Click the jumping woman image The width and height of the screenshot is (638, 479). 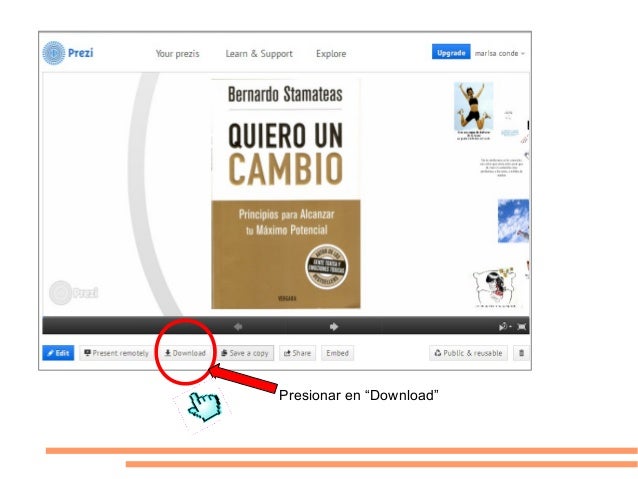click(474, 106)
